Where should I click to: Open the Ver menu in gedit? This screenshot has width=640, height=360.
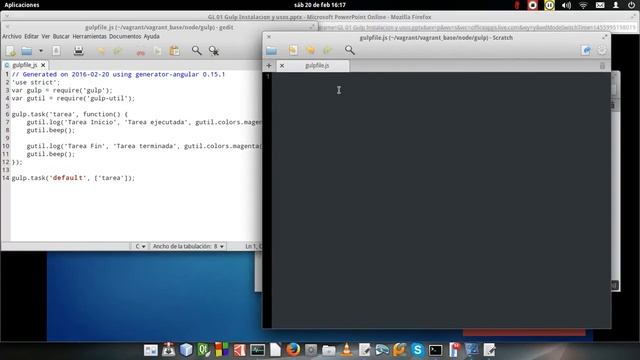(46, 36)
